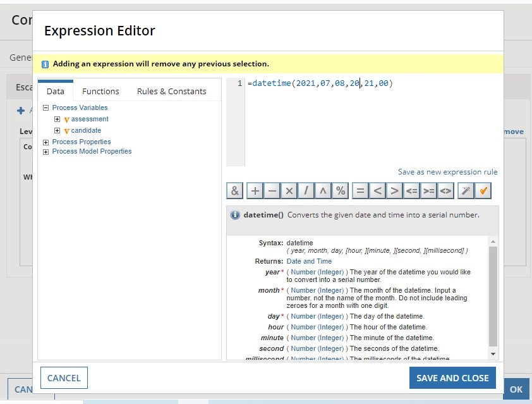Expand the Process Properties node

(45, 142)
